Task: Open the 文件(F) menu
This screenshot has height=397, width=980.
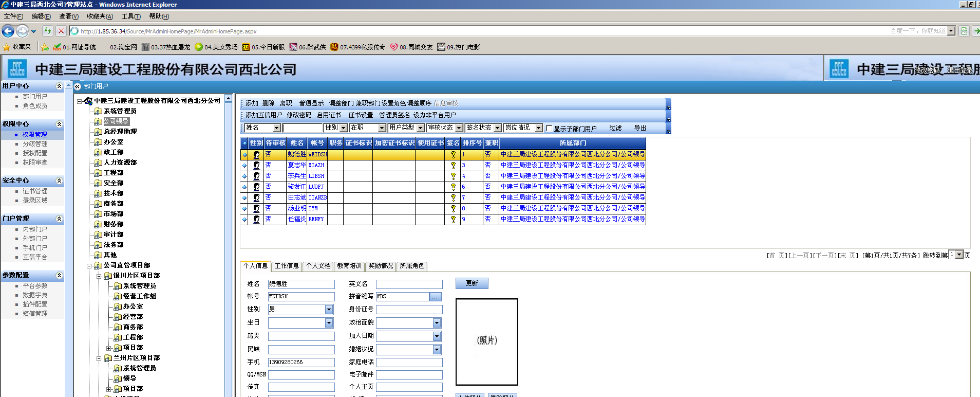Action: 13,16
